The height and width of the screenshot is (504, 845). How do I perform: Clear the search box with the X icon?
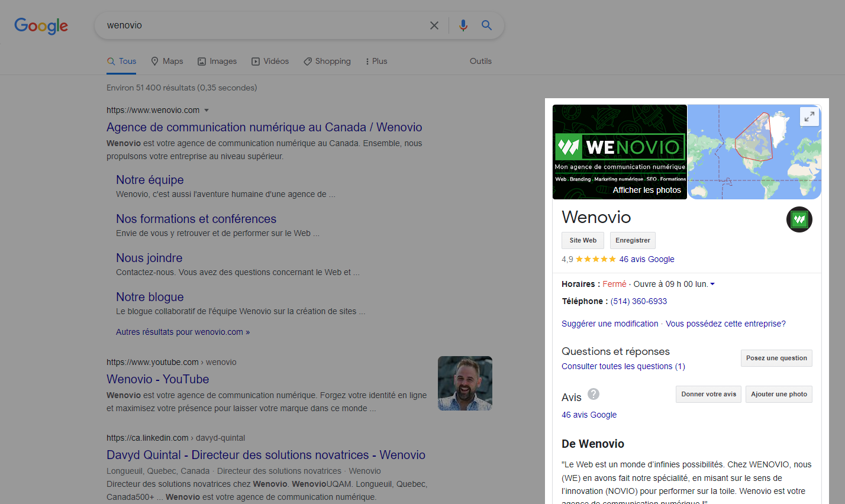(434, 25)
